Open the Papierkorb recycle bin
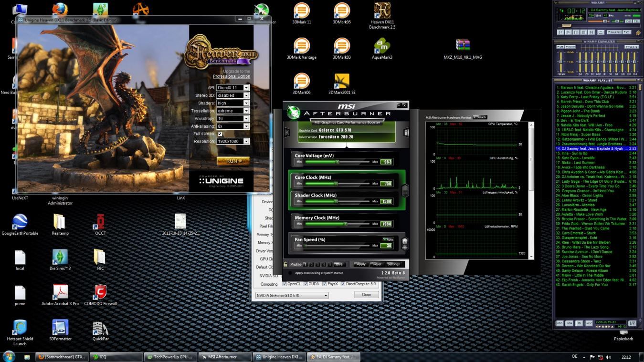The height and width of the screenshot is (362, 644). tap(623, 335)
